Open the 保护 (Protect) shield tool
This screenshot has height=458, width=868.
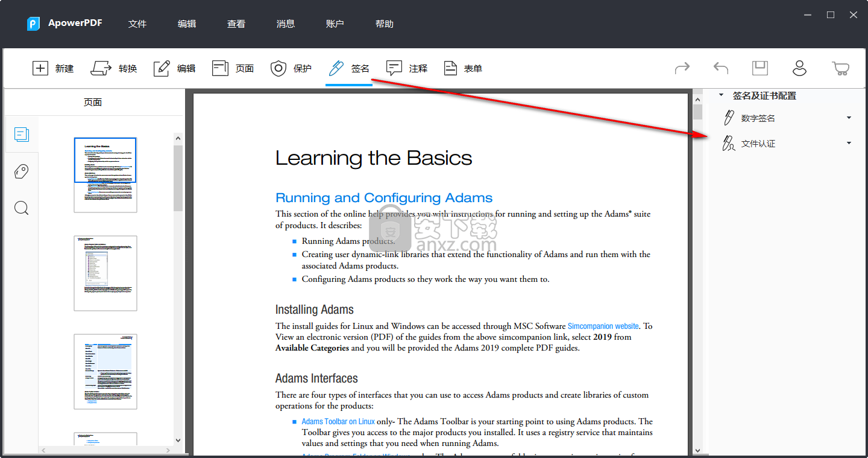pyautogui.click(x=291, y=68)
